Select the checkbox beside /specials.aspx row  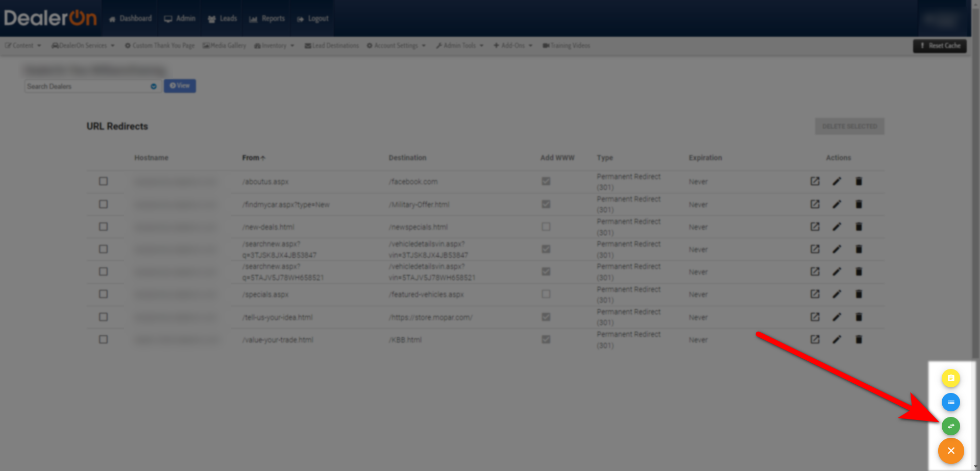pos(104,294)
